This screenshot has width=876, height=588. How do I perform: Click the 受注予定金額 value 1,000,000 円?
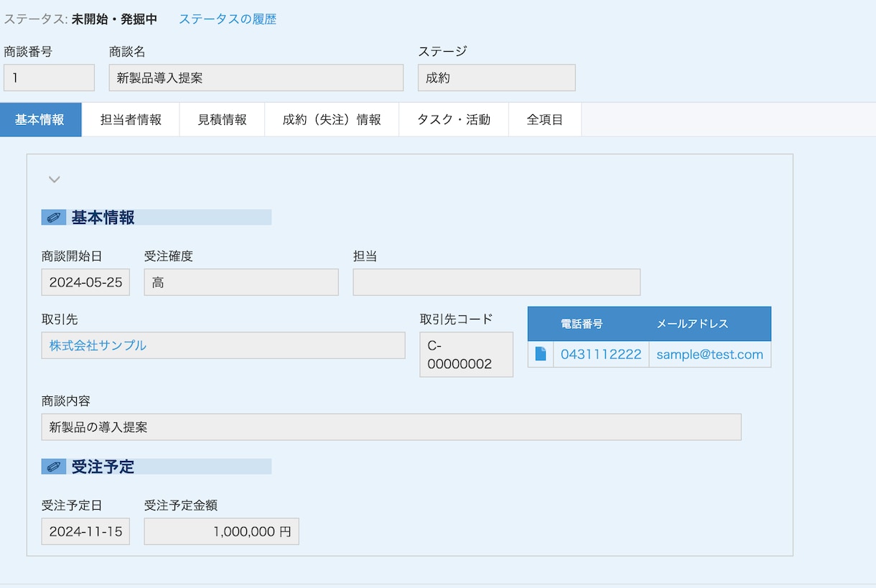point(222,532)
